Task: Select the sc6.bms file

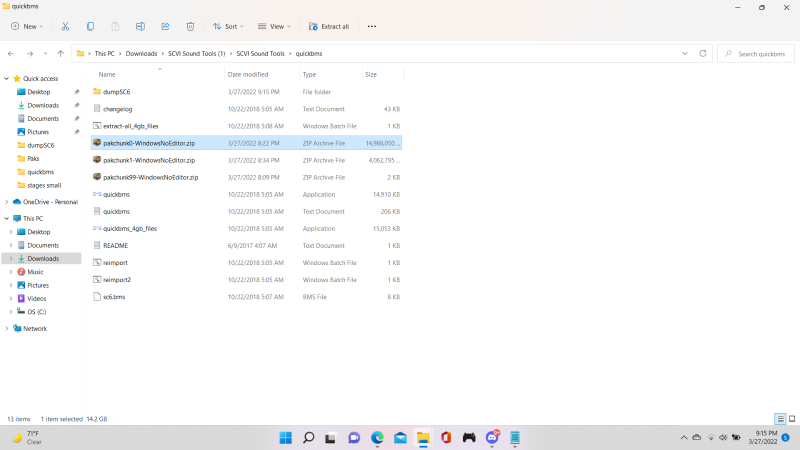Action: coord(246,297)
